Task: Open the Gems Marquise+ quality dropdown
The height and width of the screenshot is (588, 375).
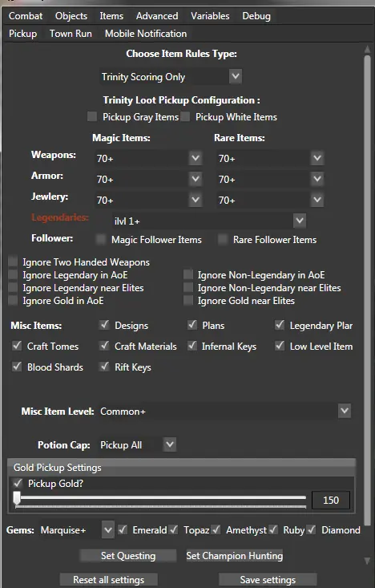Action: [108, 530]
